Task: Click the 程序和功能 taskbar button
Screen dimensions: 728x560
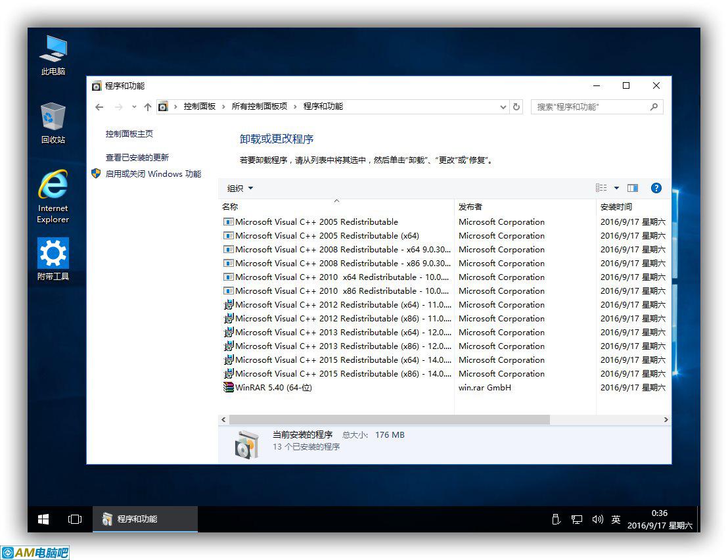Action: pyautogui.click(x=145, y=519)
